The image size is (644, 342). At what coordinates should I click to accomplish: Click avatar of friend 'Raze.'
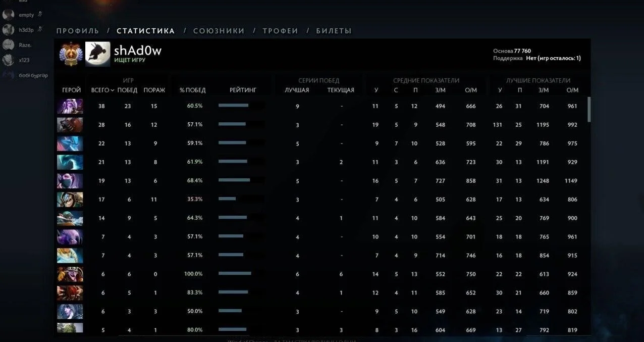pos(8,45)
